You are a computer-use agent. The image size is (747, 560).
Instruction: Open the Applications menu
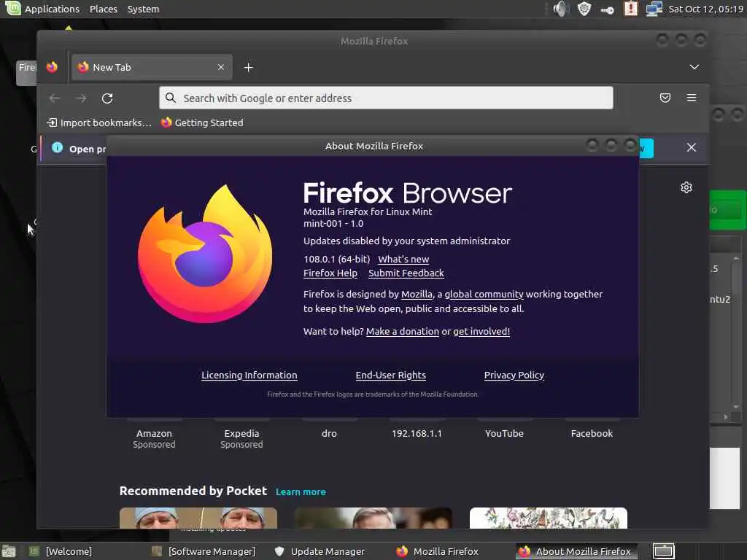pyautogui.click(x=52, y=9)
